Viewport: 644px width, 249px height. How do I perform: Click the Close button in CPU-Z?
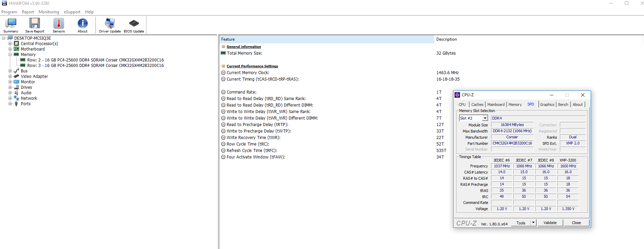pos(576,223)
